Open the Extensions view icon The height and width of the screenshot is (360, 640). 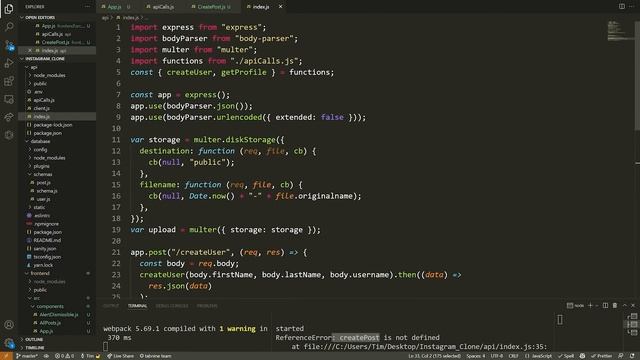[x=9, y=81]
